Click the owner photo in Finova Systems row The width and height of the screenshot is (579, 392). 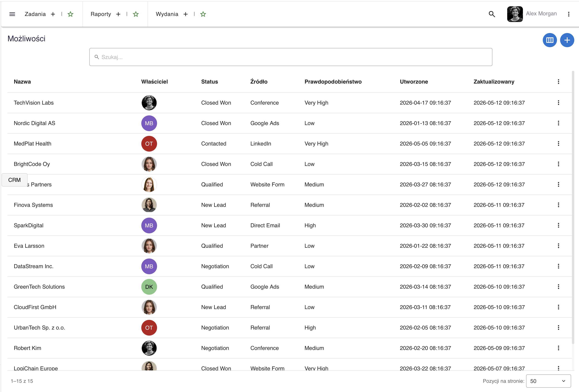point(149,205)
